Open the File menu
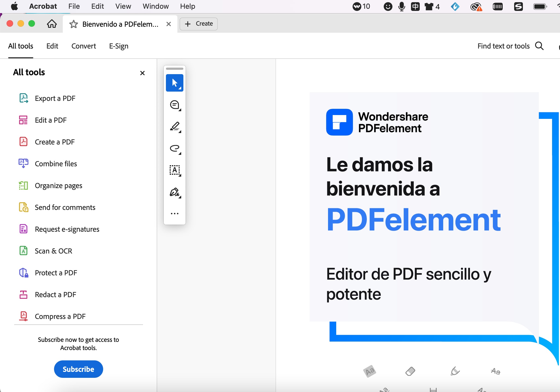Screen dimensions: 560x392 coord(74,6)
